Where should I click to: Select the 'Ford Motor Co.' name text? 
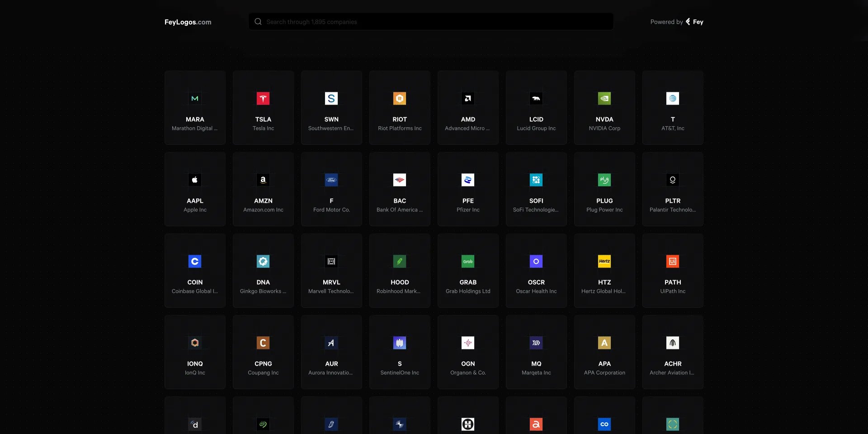pyautogui.click(x=331, y=210)
